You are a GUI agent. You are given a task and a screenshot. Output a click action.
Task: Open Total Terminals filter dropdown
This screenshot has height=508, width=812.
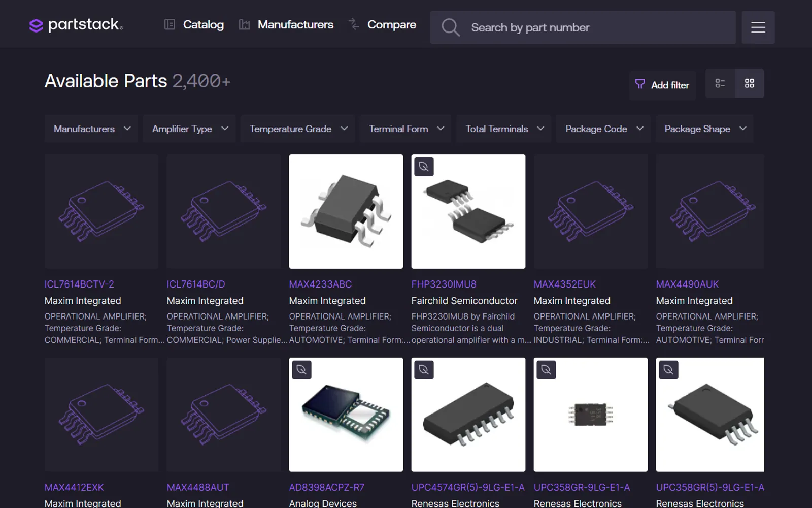pos(504,129)
